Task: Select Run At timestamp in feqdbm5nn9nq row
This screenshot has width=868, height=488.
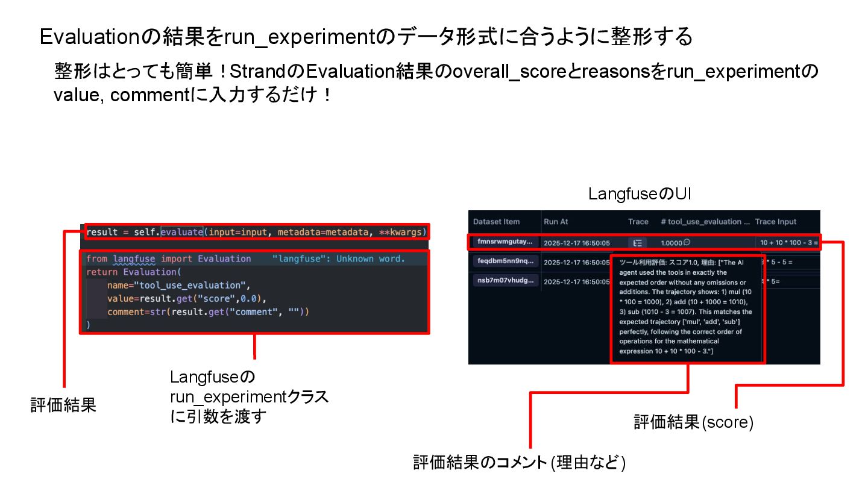Action: point(577,262)
